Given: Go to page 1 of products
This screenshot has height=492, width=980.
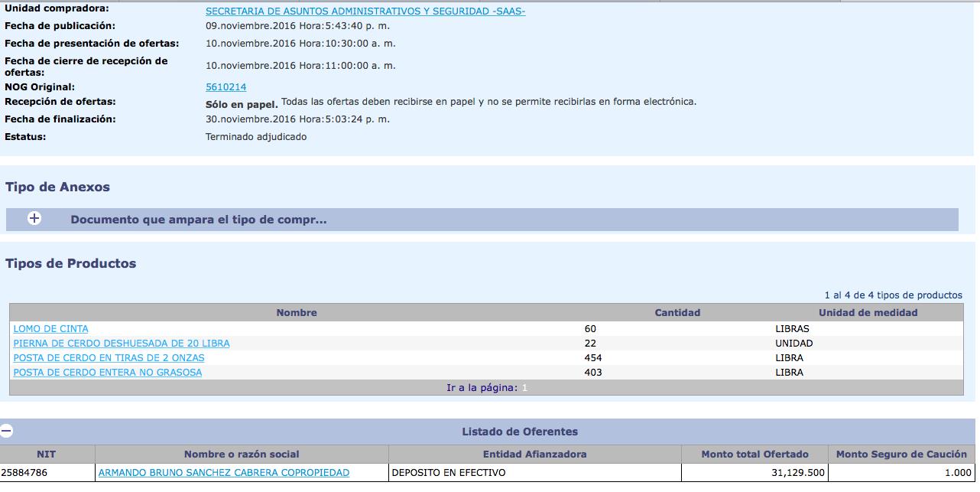Looking at the screenshot, I should pos(525,388).
